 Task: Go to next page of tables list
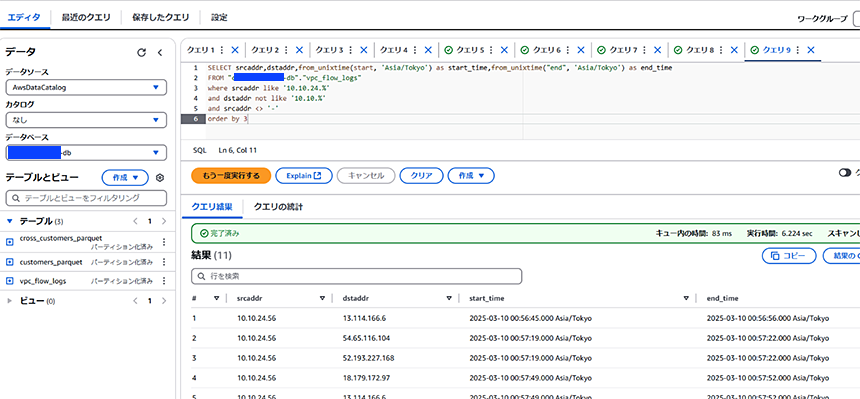coord(163,221)
